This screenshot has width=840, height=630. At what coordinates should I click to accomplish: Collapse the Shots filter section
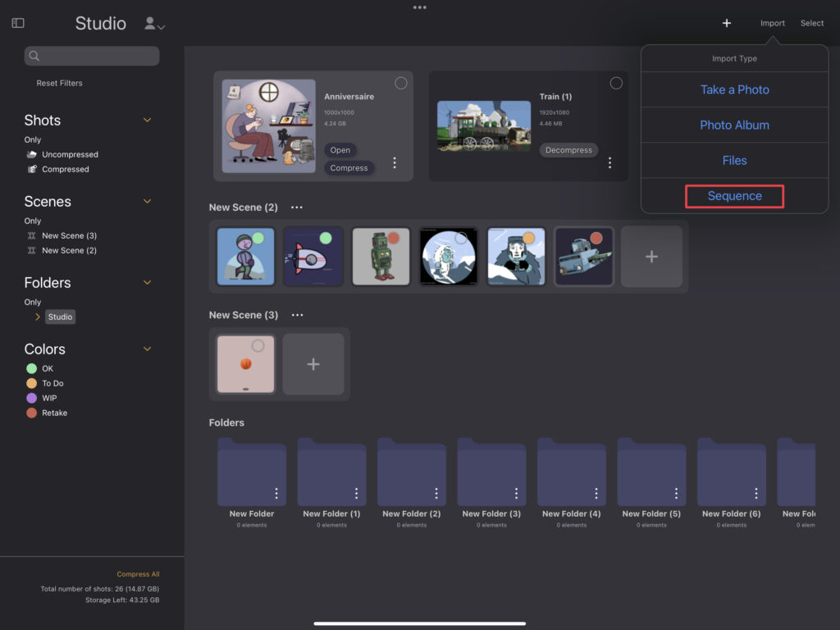pyautogui.click(x=147, y=120)
